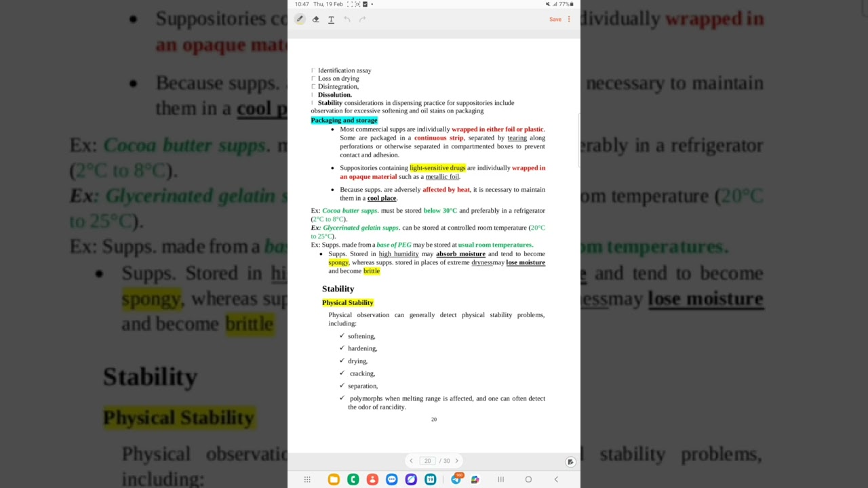Tap the Back navigation button
The height and width of the screenshot is (488, 868).
pyautogui.click(x=556, y=479)
